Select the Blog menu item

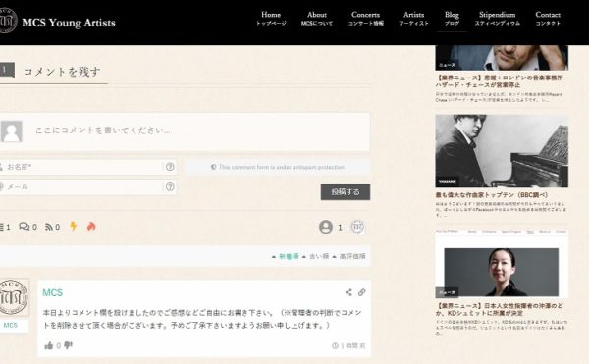tap(452, 19)
